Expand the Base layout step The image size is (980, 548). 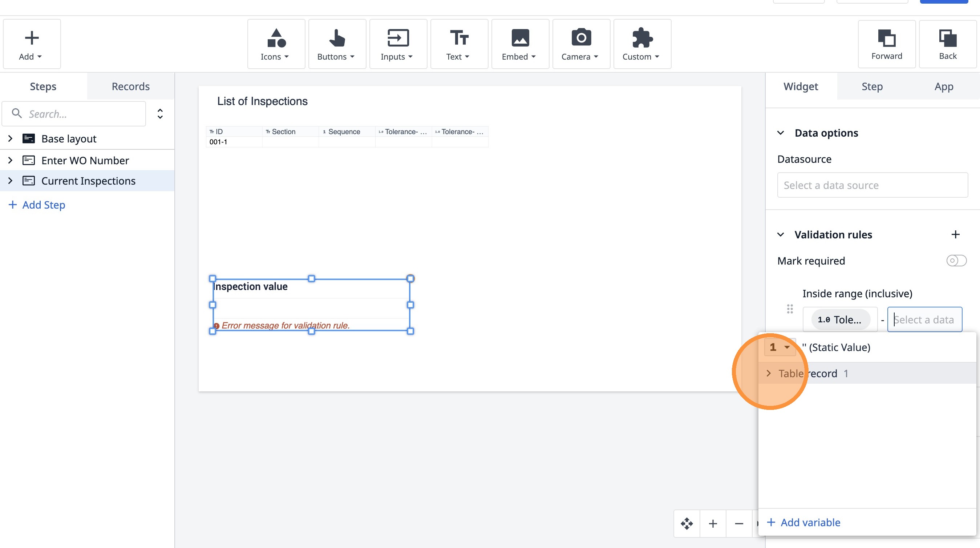coord(10,138)
